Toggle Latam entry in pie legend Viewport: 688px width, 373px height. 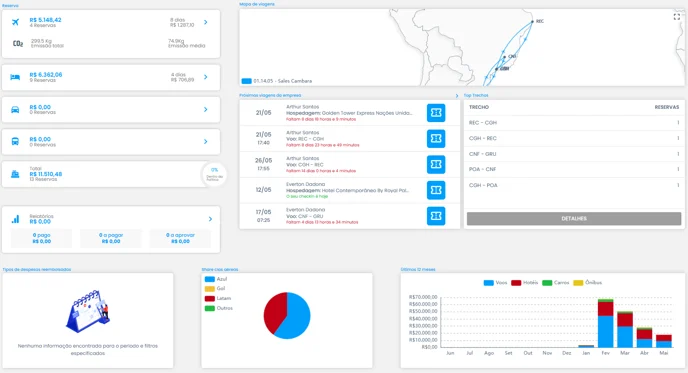tap(218, 298)
